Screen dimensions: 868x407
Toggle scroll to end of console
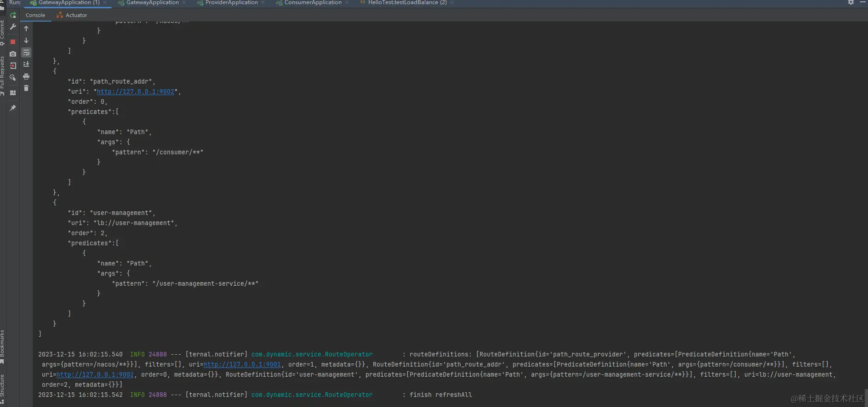pyautogui.click(x=26, y=64)
